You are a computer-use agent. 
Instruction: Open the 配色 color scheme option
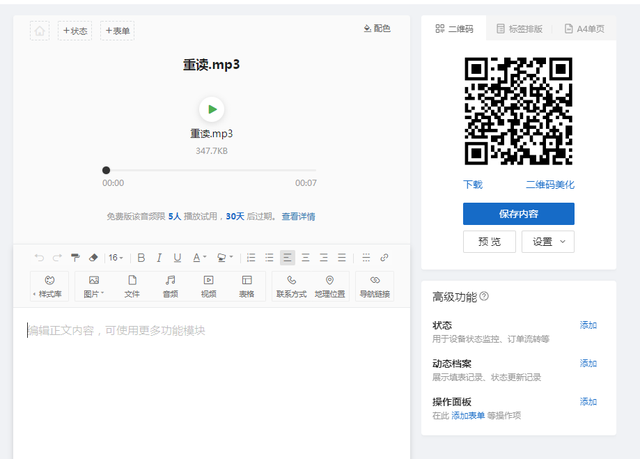click(377, 28)
